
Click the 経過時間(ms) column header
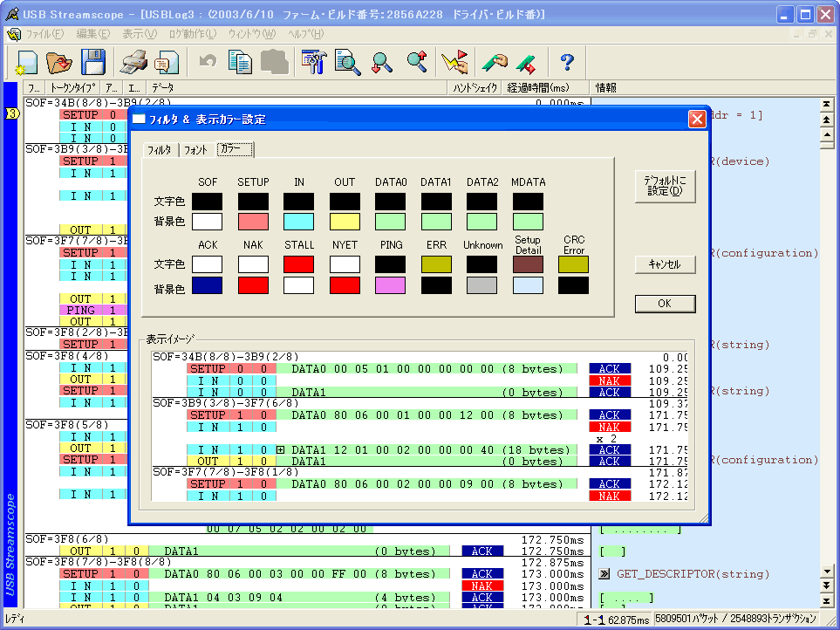[x=545, y=88]
